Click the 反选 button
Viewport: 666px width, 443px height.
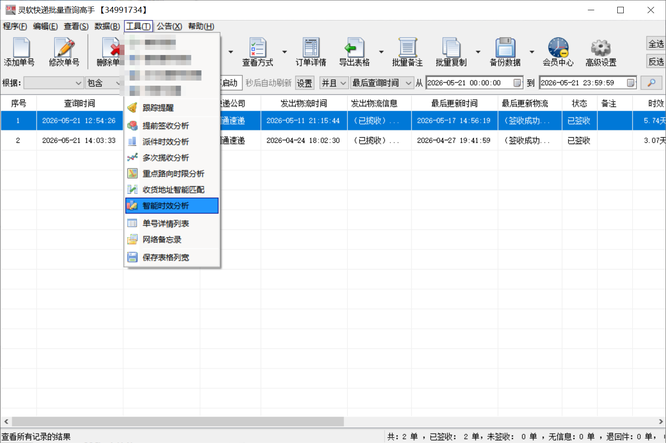point(656,62)
